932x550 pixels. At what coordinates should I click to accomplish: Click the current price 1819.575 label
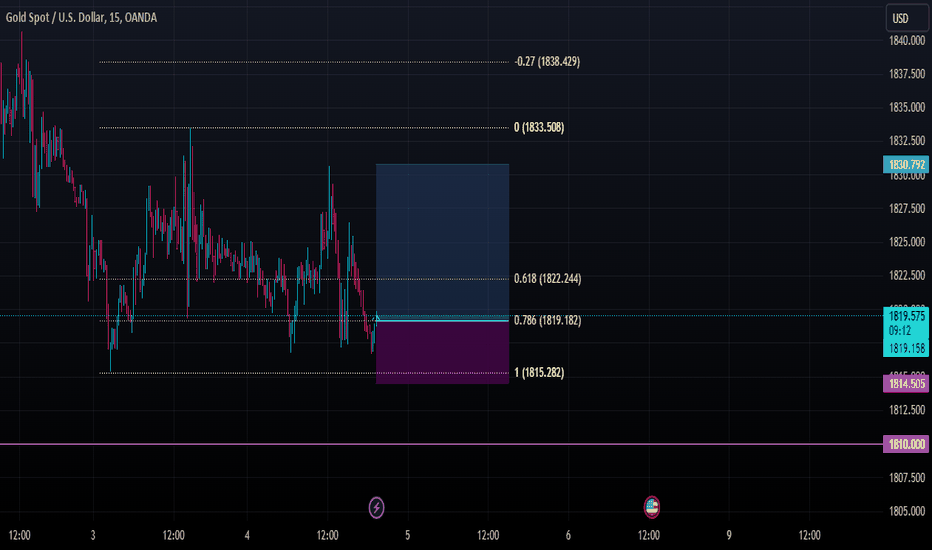[x=906, y=316]
